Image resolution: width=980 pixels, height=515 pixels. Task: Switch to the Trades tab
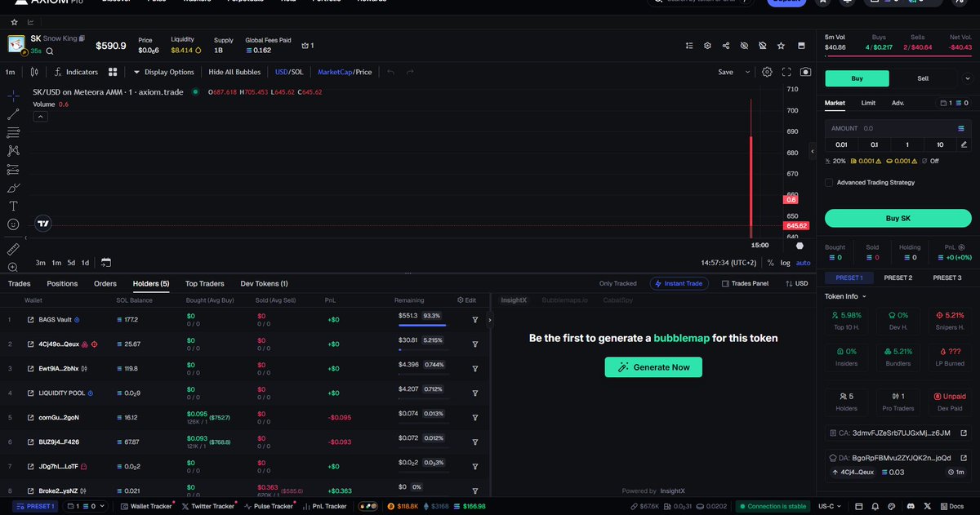pos(19,283)
